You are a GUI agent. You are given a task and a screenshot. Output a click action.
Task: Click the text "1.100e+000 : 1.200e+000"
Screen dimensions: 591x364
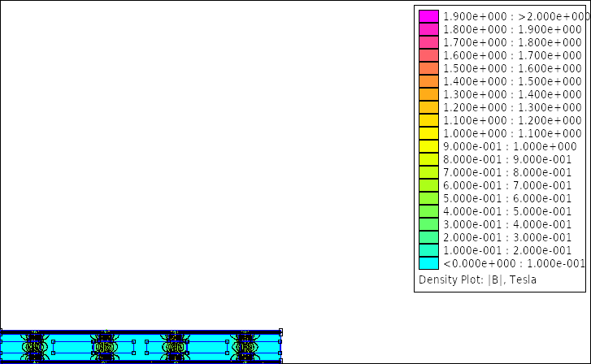513,120
